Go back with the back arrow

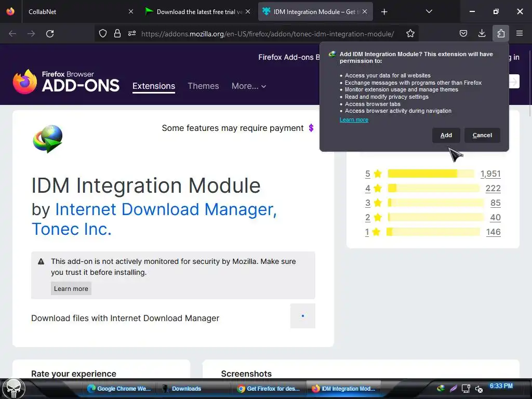(12, 34)
